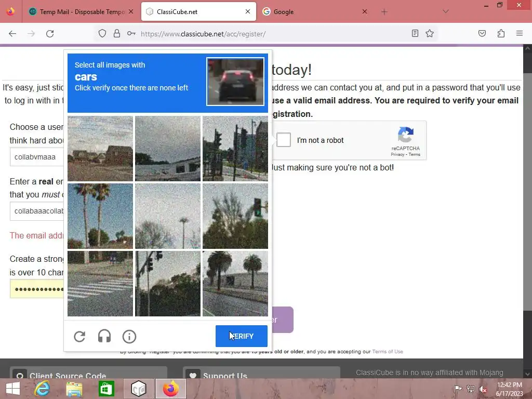
Task: Reload the captcha challenge images
Action: [x=79, y=336]
